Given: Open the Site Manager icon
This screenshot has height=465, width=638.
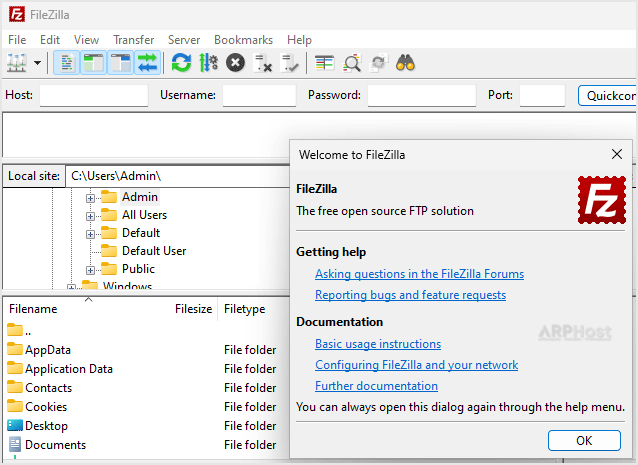Looking at the screenshot, I should [16, 63].
